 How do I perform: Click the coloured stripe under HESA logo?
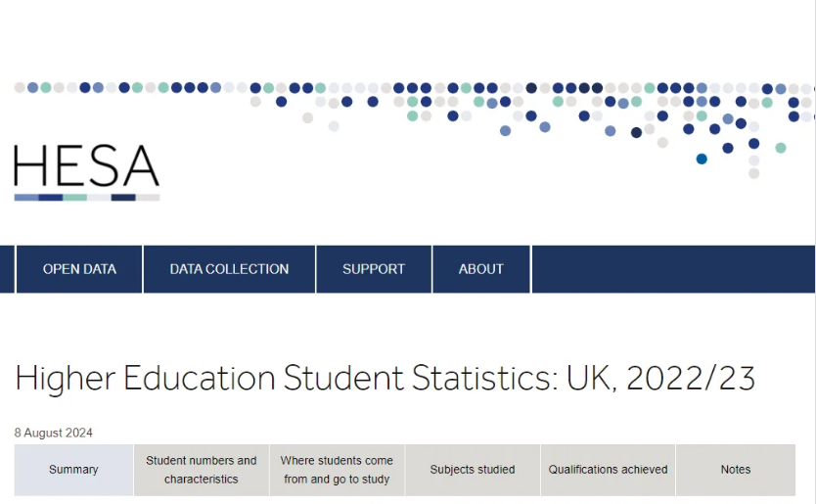[86, 198]
